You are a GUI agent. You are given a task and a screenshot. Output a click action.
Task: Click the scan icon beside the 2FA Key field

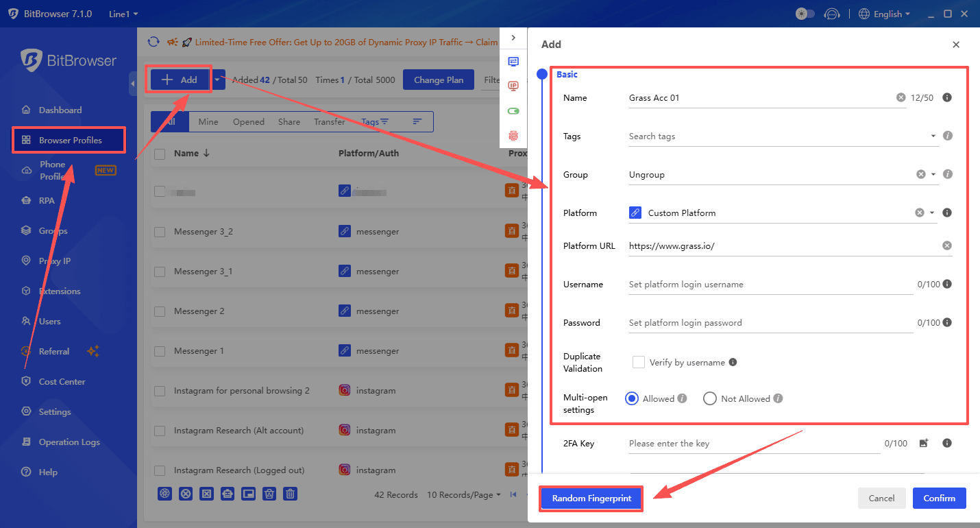click(923, 443)
